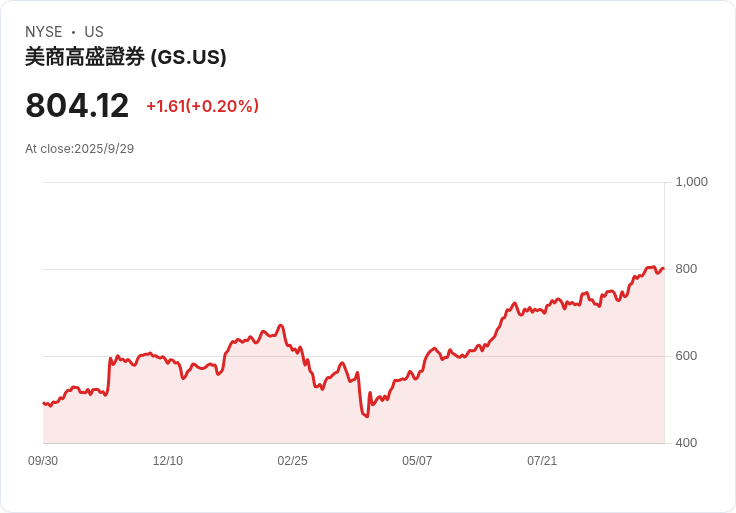Viewport: 736px width, 513px height.
Task: Click the shaded area under the price line
Action: 450,410
